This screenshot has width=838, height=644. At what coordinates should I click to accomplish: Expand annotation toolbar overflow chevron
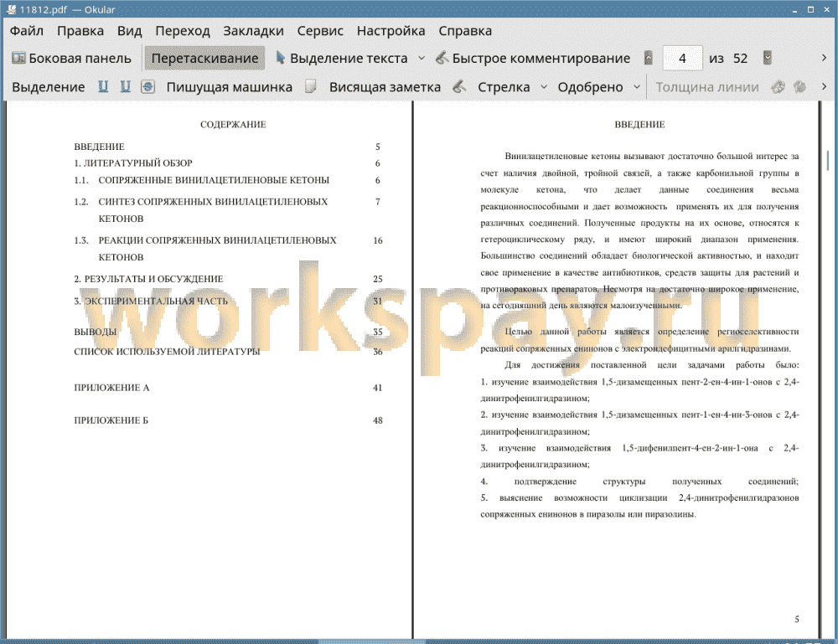824,86
